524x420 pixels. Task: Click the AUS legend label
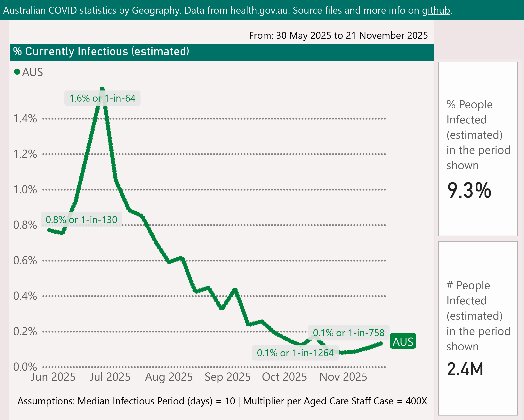[x=33, y=72]
